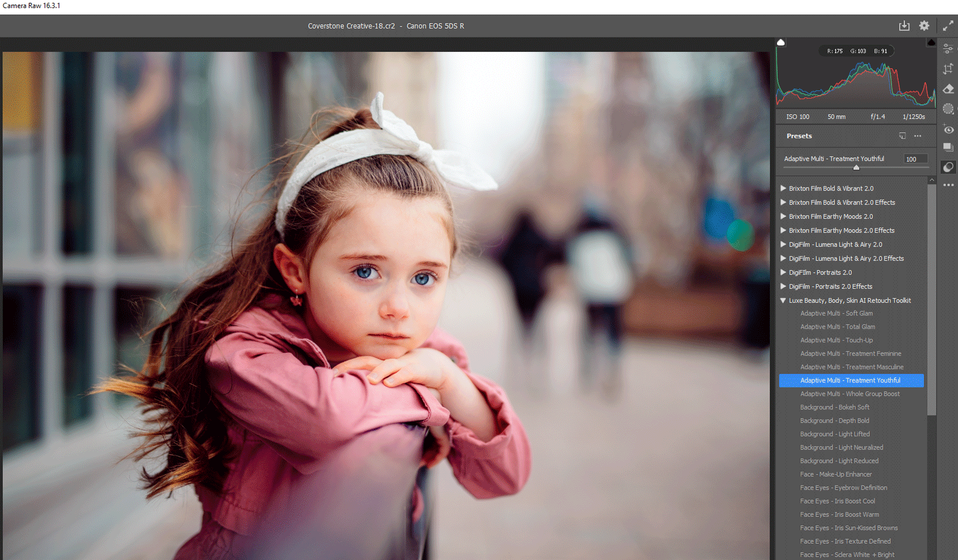The height and width of the screenshot is (560, 958).
Task: Toggle full screen mode
Action: [x=948, y=26]
